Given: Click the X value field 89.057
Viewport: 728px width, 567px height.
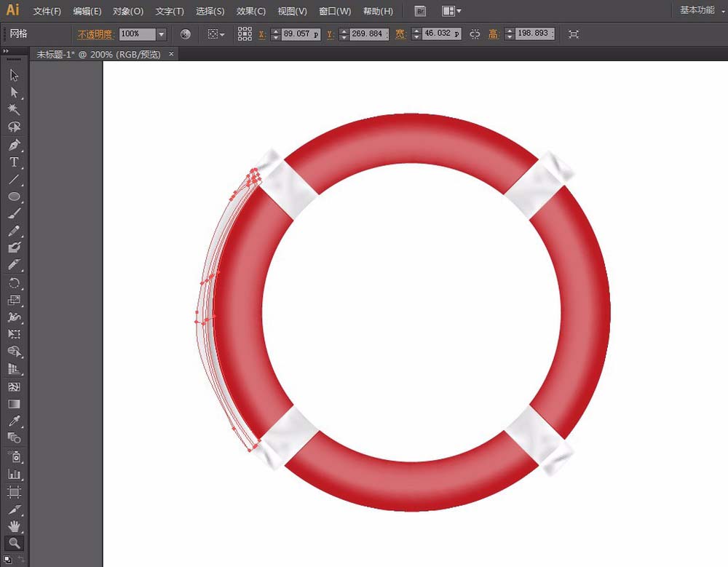Looking at the screenshot, I should pos(301,34).
